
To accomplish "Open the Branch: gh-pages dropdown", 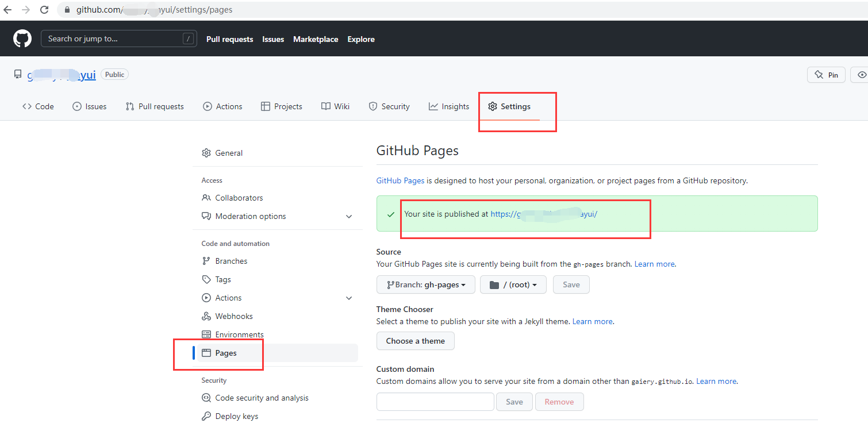I will tap(426, 284).
